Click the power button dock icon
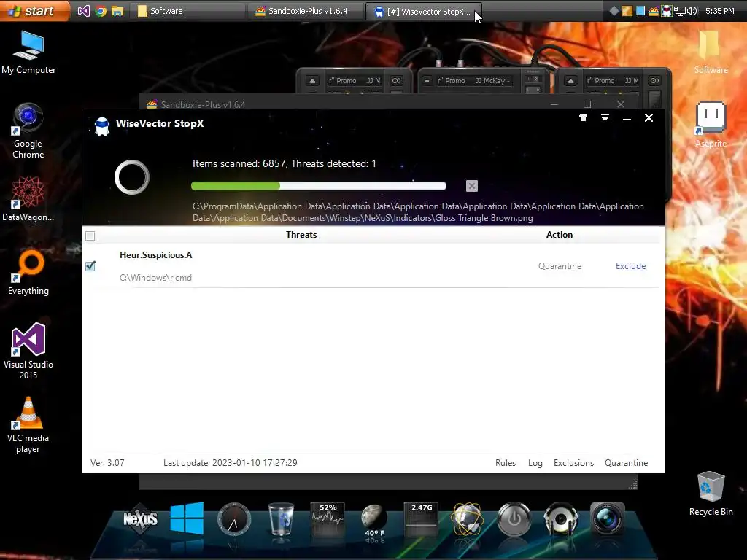 (x=514, y=519)
